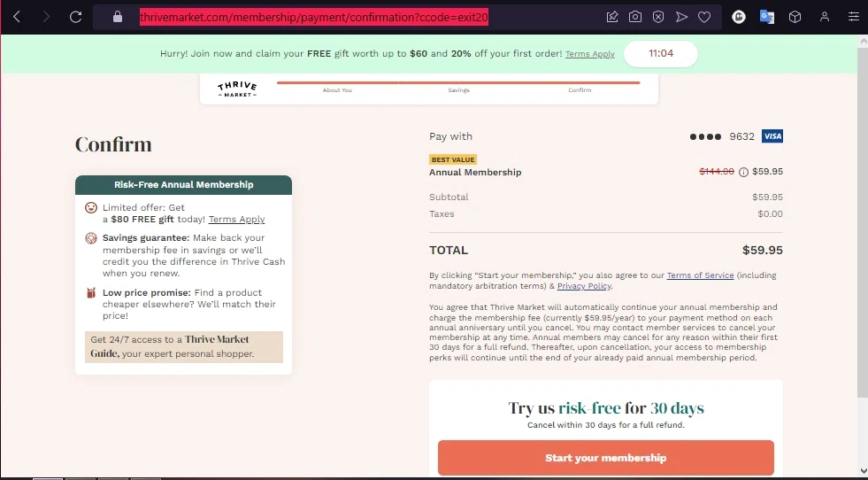Open the info icon beside $59.95 price

743,173
